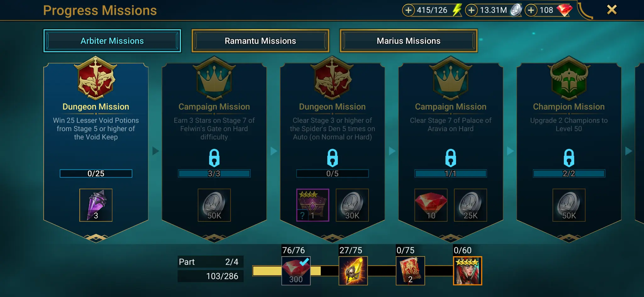Switch to Marius Missions tab

408,41
